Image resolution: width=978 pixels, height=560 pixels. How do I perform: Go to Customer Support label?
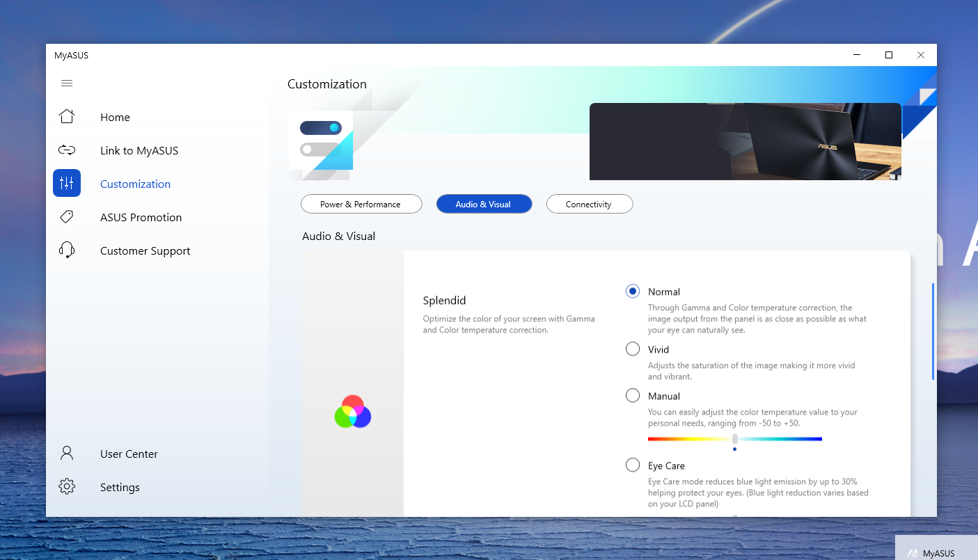(x=145, y=251)
